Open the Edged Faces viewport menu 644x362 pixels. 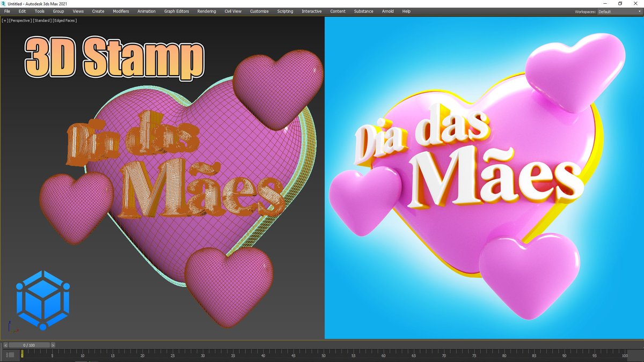coord(65,20)
